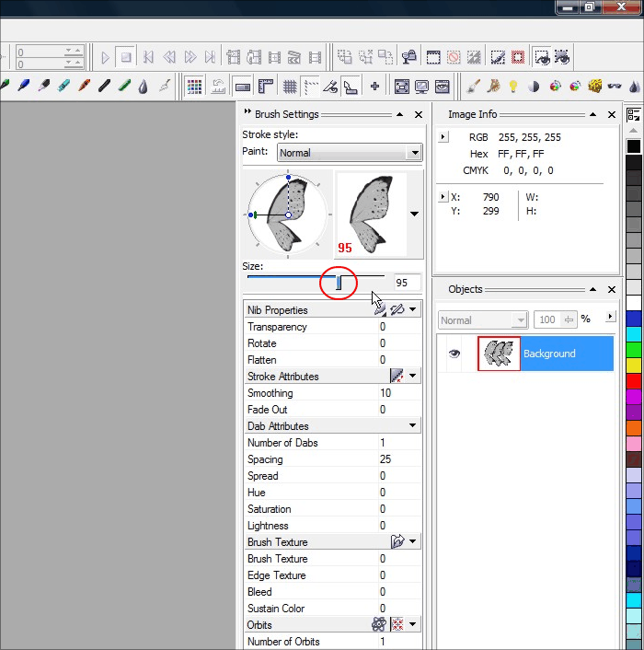Click the Stroke Attributes icon
Image resolution: width=644 pixels, height=650 pixels.
[397, 376]
